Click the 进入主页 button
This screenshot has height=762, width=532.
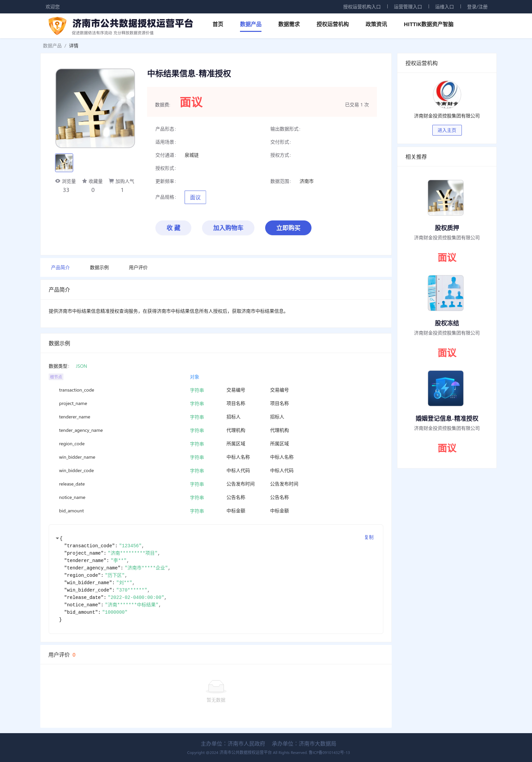click(447, 130)
